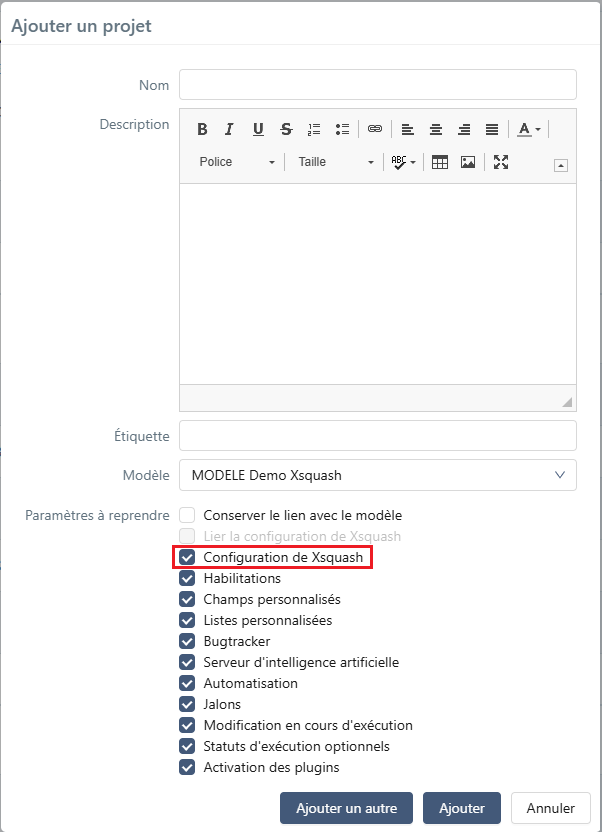Open the text color picker

pyautogui.click(x=529, y=129)
